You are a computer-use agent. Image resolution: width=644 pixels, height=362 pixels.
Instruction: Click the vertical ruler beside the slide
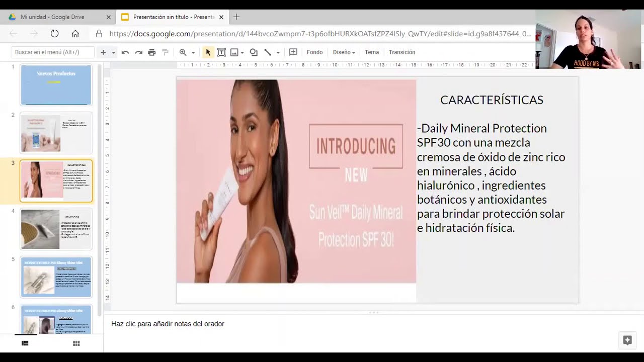(x=107, y=190)
